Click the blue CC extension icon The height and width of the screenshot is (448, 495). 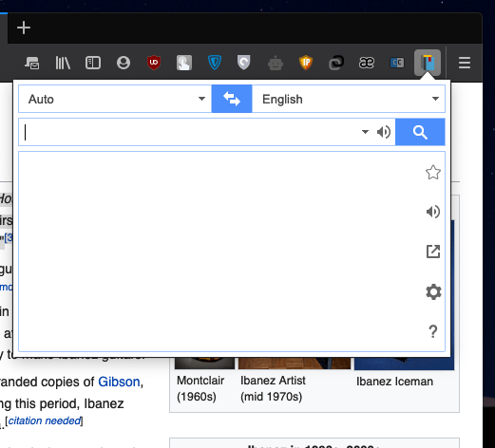397,63
